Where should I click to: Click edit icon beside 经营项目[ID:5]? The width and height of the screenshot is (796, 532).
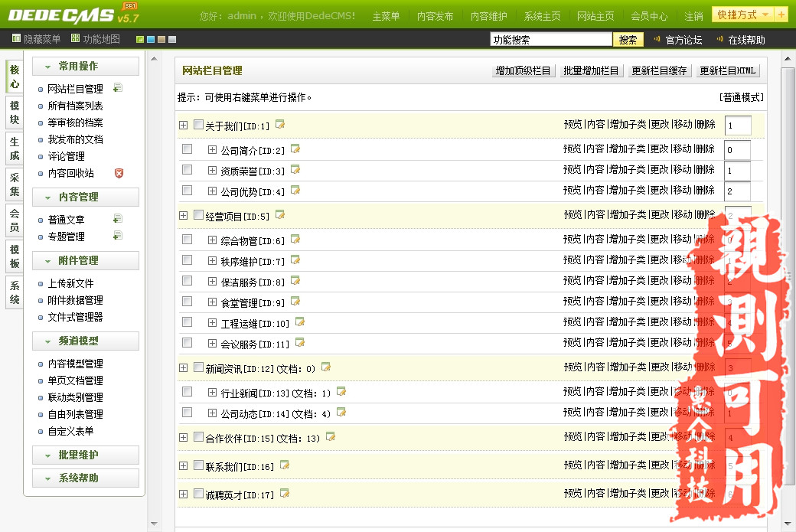[x=280, y=215]
